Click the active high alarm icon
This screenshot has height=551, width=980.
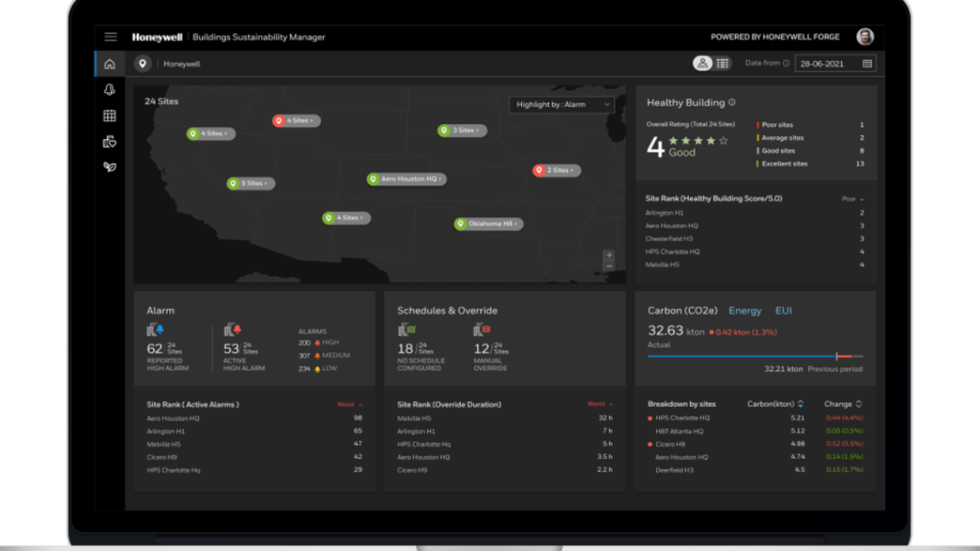point(233,330)
